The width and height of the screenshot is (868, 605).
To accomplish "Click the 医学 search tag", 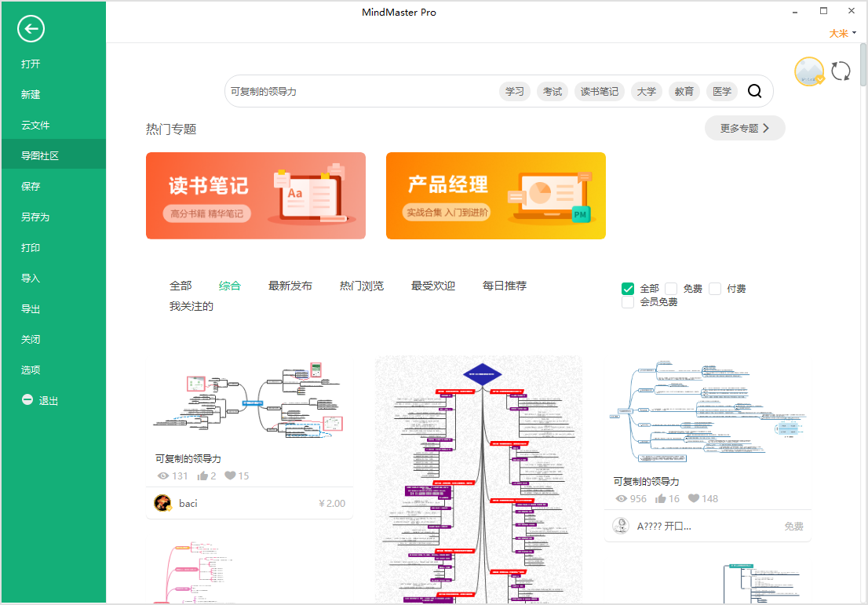I will [x=722, y=91].
